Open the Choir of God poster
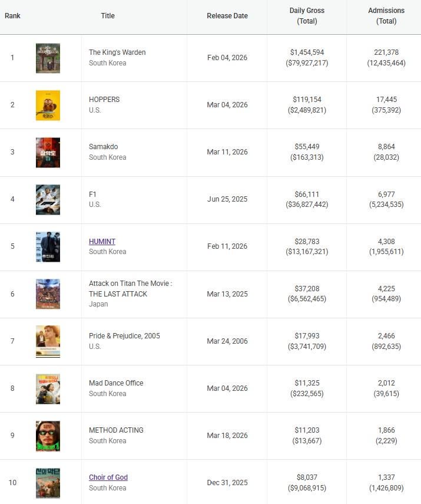Screen dimensions: 421x504 click(x=48, y=483)
